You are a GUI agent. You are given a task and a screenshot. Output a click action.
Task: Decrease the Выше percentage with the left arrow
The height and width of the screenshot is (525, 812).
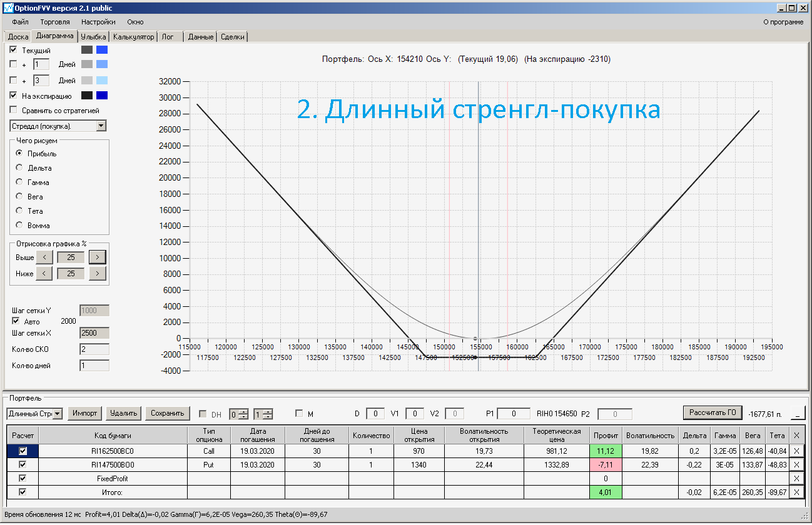click(x=44, y=257)
